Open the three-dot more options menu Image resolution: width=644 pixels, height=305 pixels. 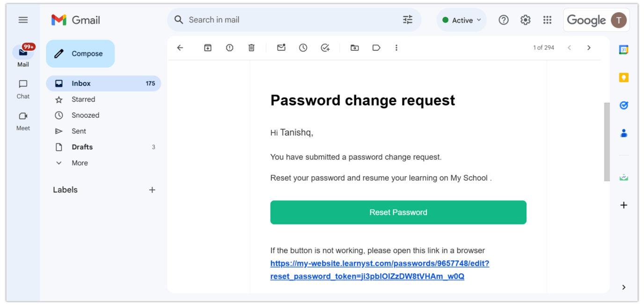396,47
